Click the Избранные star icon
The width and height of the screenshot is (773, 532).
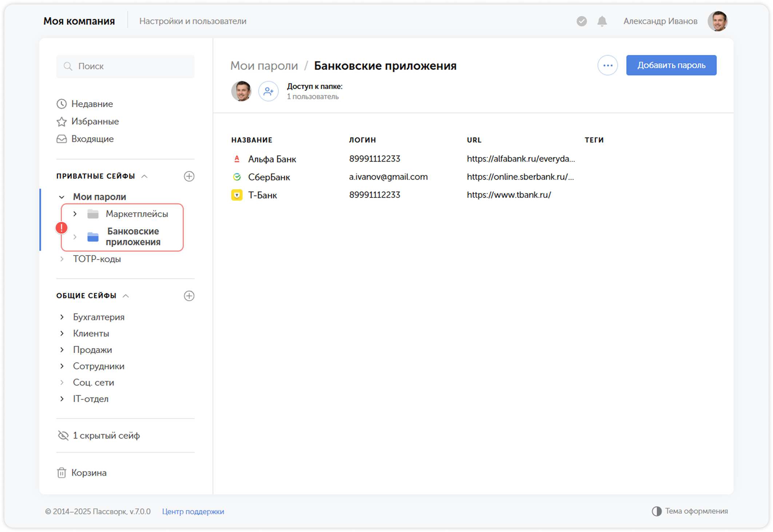coord(62,121)
